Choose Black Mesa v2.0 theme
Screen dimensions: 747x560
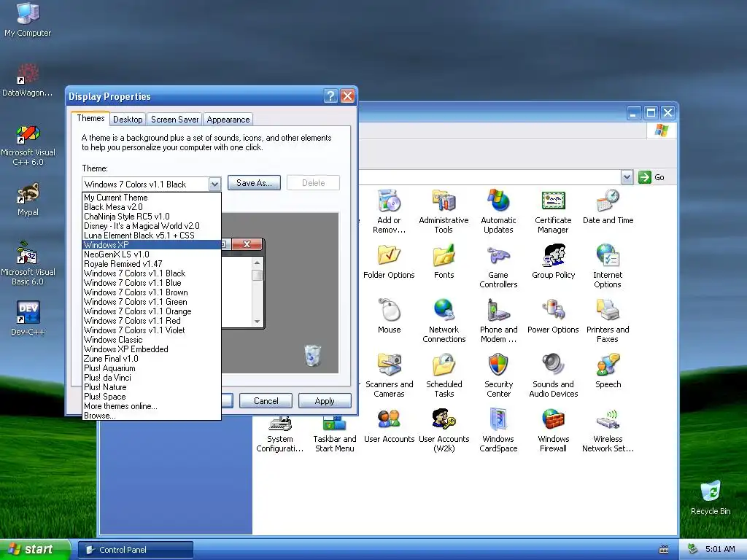(152, 206)
